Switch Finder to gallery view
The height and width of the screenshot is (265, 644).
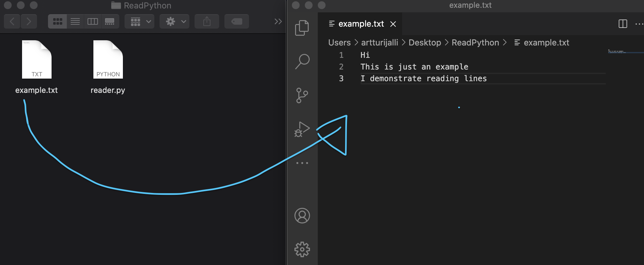(110, 21)
